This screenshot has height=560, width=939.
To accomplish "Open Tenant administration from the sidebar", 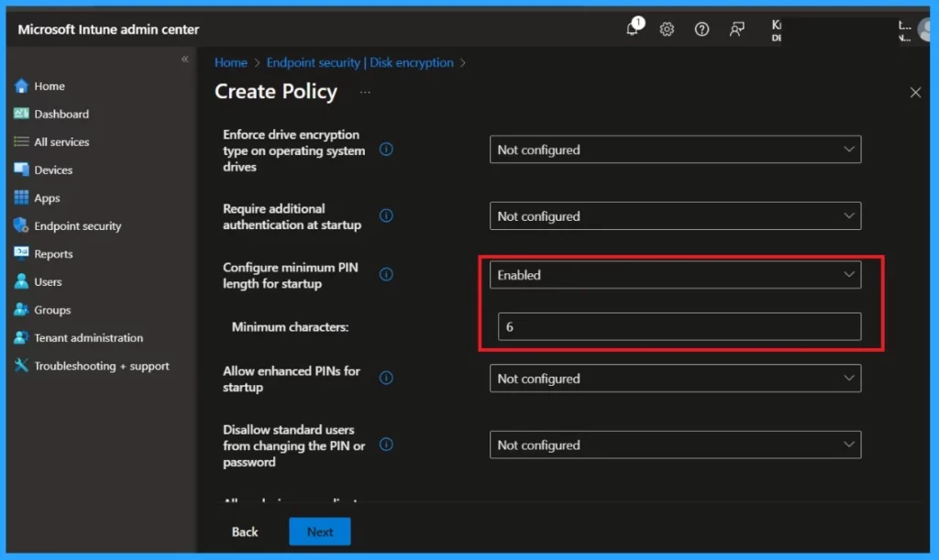I will [x=89, y=337].
